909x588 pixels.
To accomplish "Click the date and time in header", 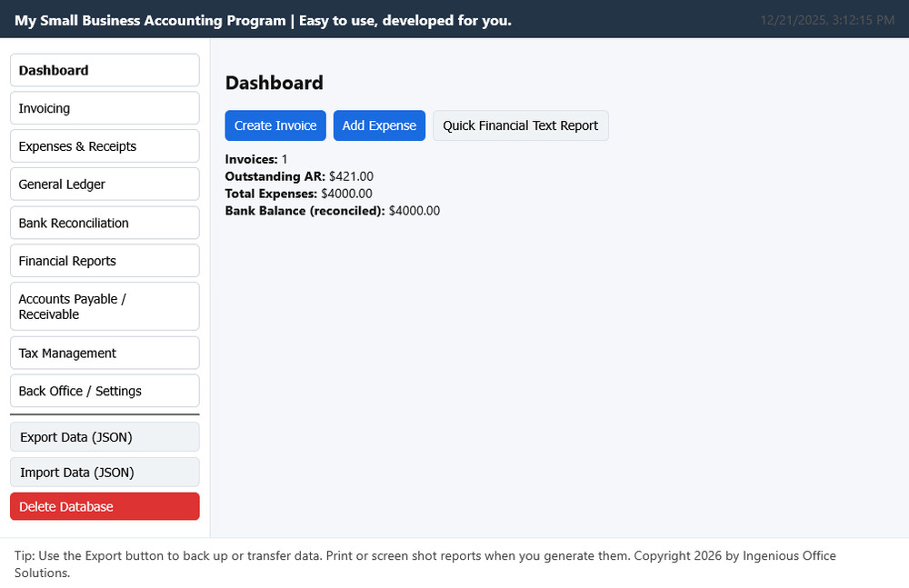I will pyautogui.click(x=827, y=20).
